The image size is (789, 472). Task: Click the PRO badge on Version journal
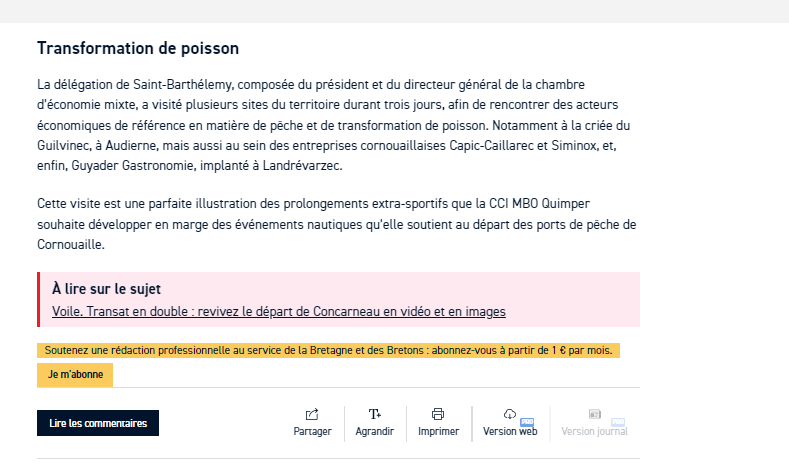(x=617, y=422)
